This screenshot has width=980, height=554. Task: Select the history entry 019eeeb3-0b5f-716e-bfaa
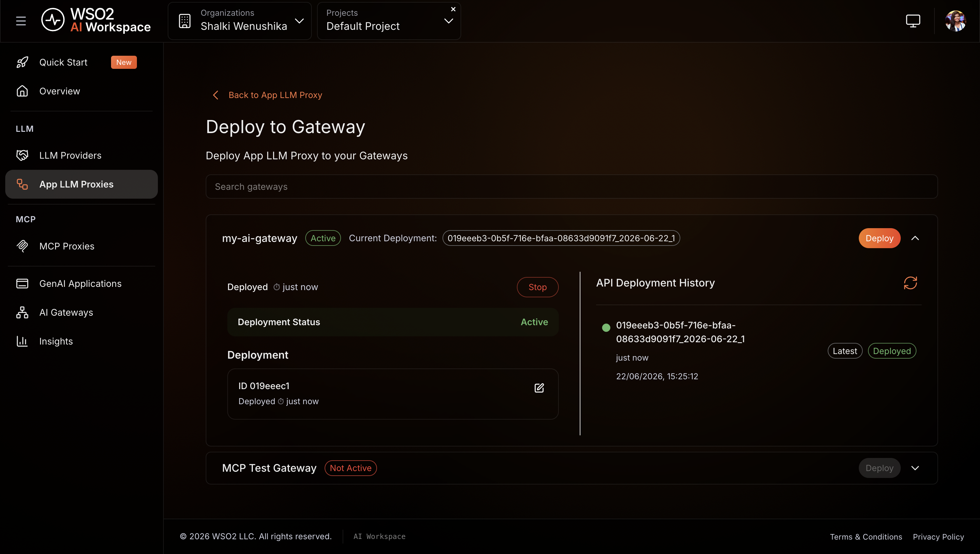point(680,332)
